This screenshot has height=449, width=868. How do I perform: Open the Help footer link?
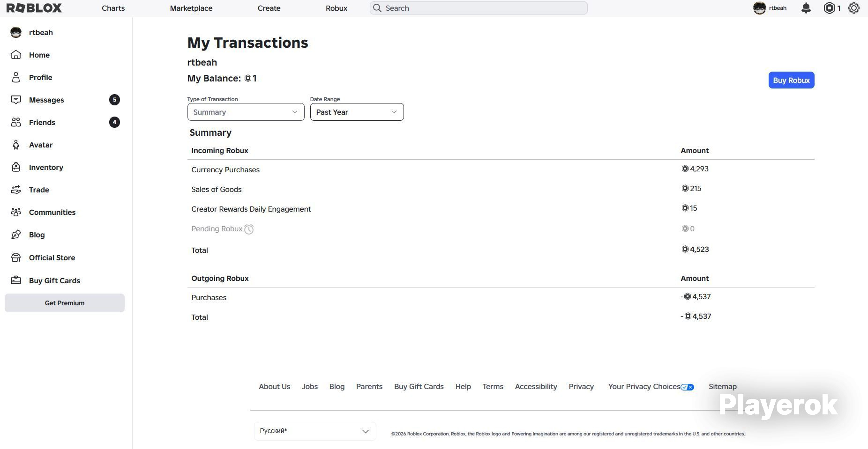point(463,387)
